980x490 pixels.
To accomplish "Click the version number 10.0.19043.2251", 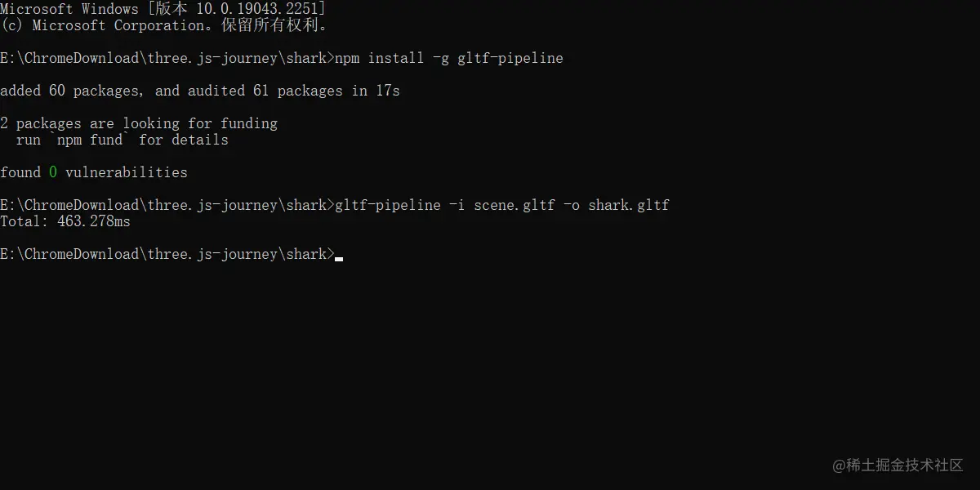I will 257,9.
